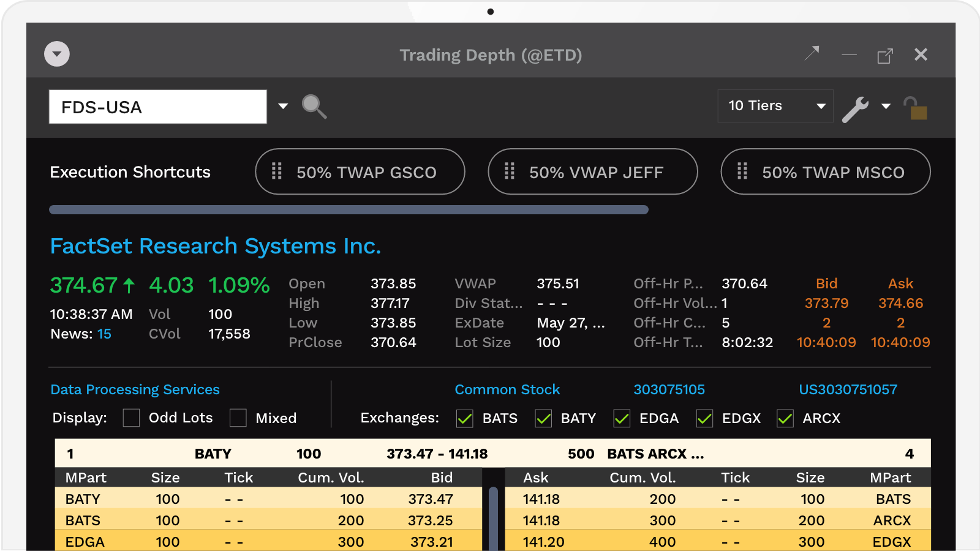Toggle the padlock lock icon

916,108
